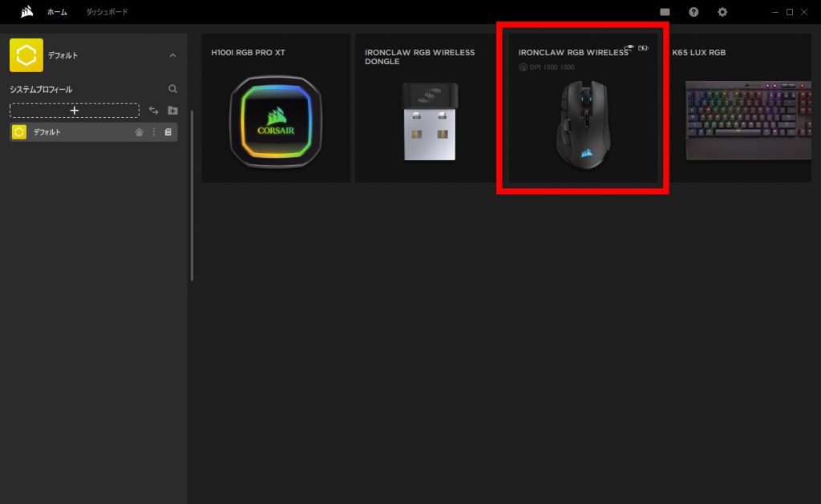The height and width of the screenshot is (504, 821).
Task: Click the mouse wireless connection status icon
Action: coord(629,48)
